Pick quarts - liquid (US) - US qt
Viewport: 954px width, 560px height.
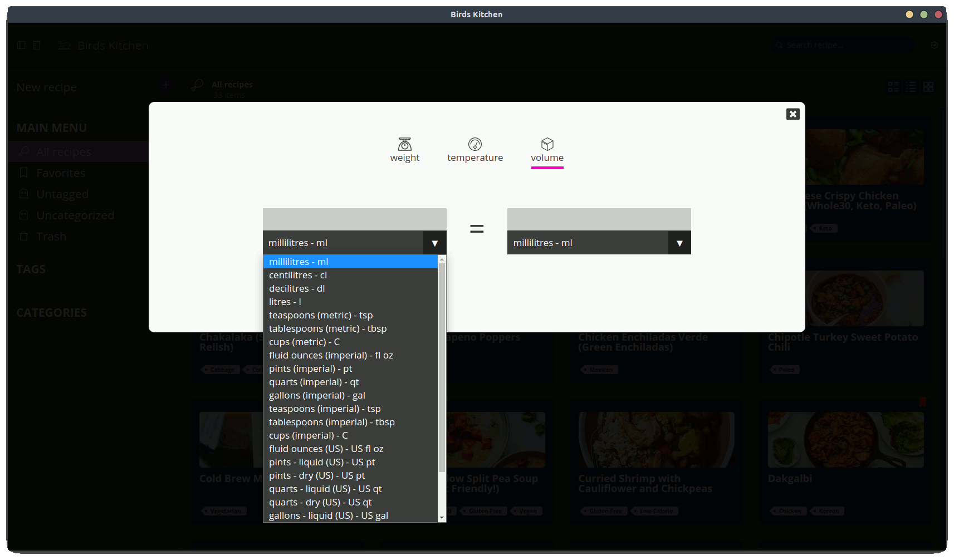pyautogui.click(x=350, y=489)
